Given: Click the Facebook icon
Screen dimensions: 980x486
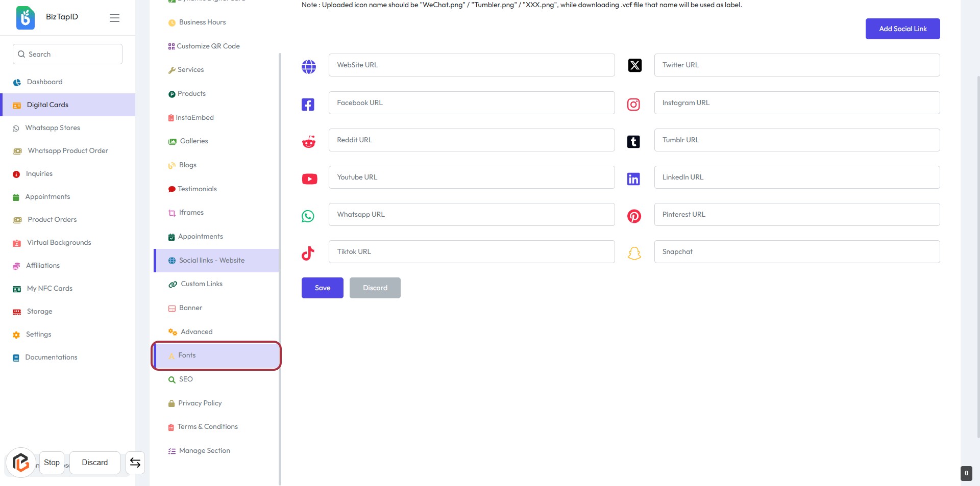Looking at the screenshot, I should pyautogui.click(x=308, y=105).
